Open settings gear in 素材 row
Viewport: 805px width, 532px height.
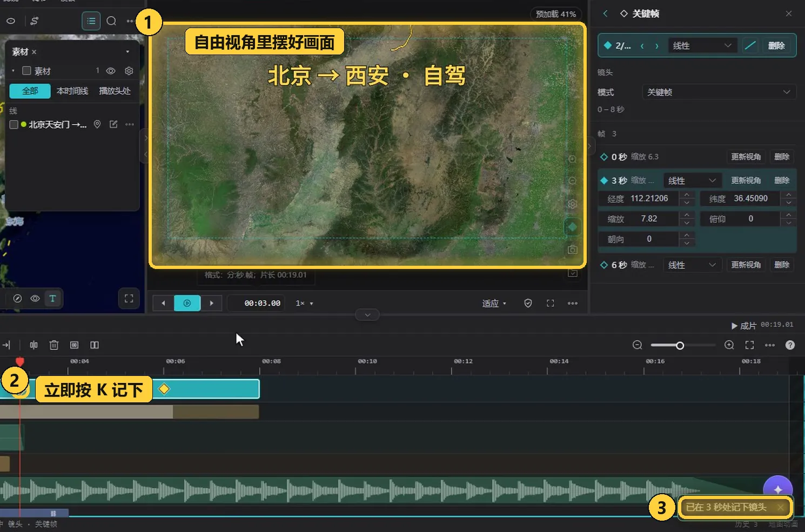[x=129, y=71]
